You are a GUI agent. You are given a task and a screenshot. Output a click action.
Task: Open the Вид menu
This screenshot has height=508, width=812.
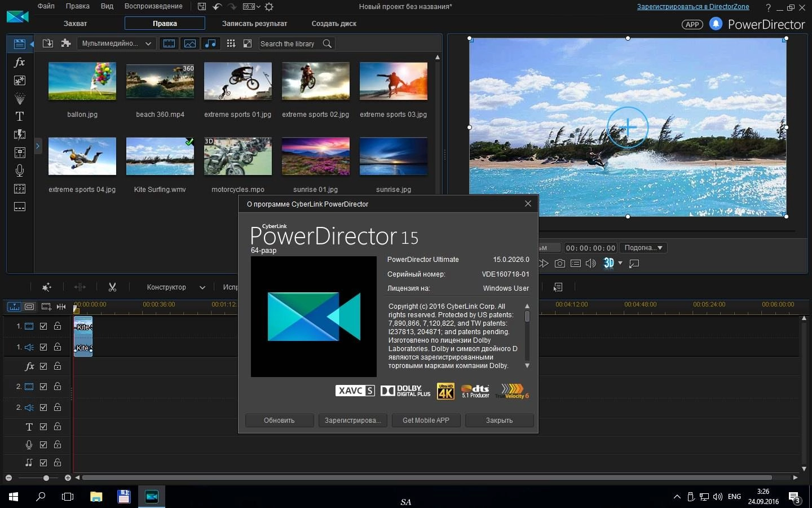[x=107, y=6]
